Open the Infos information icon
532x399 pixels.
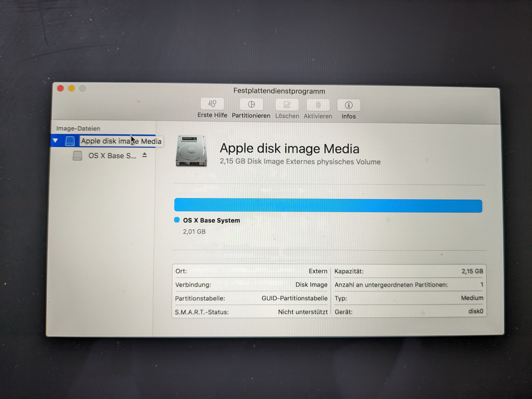(348, 105)
